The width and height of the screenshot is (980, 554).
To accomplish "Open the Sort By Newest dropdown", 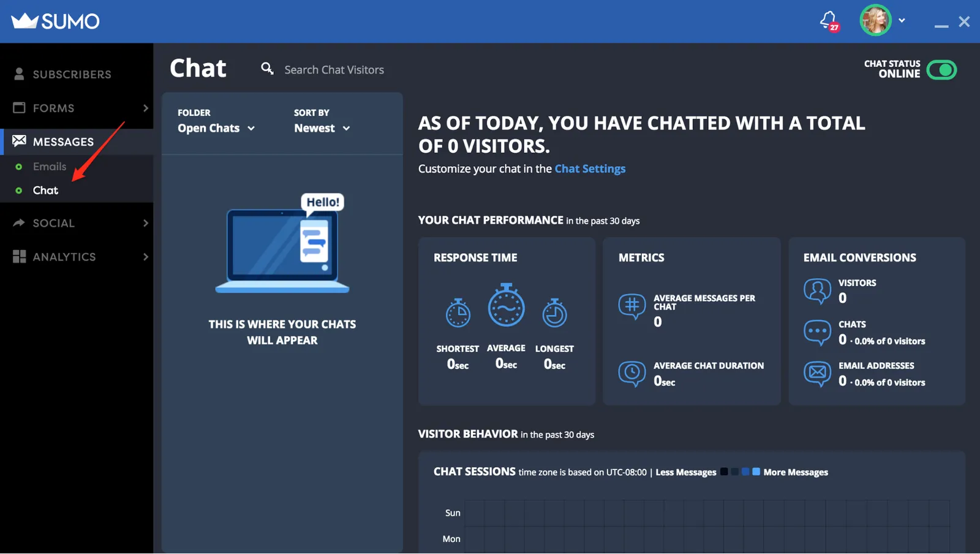I will point(322,128).
